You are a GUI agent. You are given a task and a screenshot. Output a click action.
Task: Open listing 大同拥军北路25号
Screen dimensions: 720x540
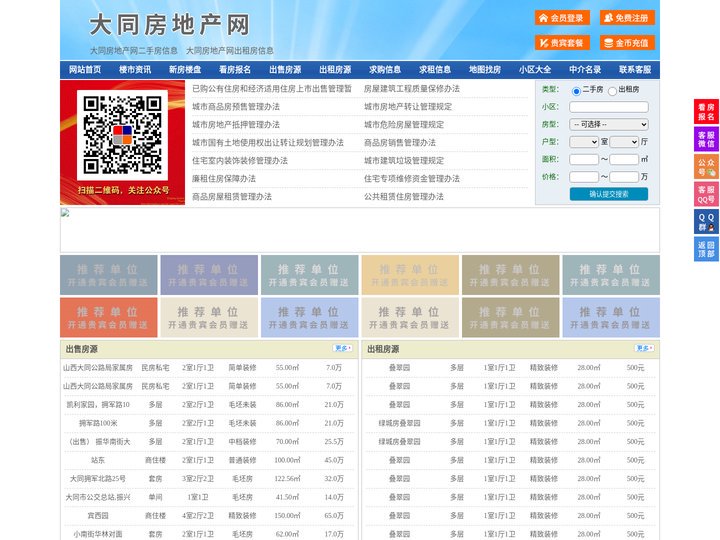(98, 478)
